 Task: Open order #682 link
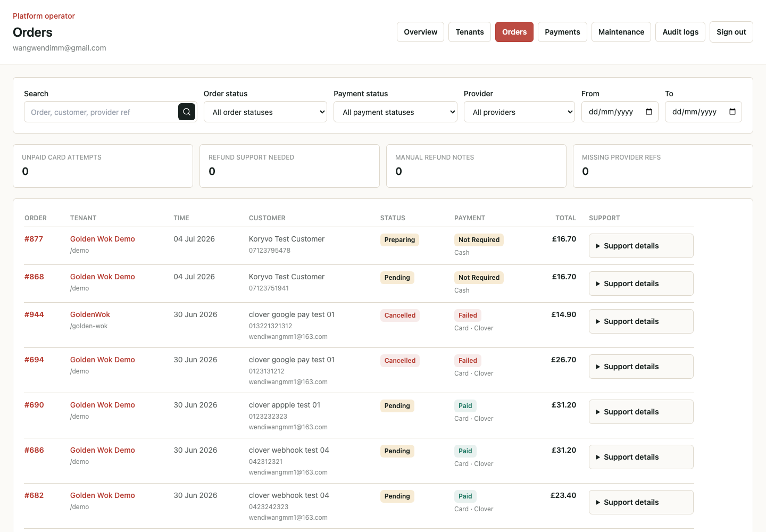34,495
